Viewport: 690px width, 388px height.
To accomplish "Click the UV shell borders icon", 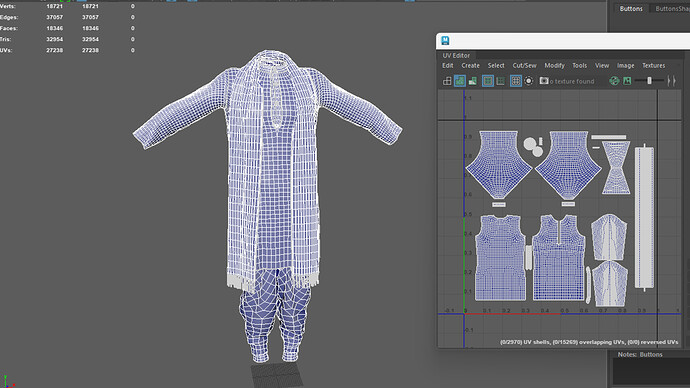I will pyautogui.click(x=500, y=81).
